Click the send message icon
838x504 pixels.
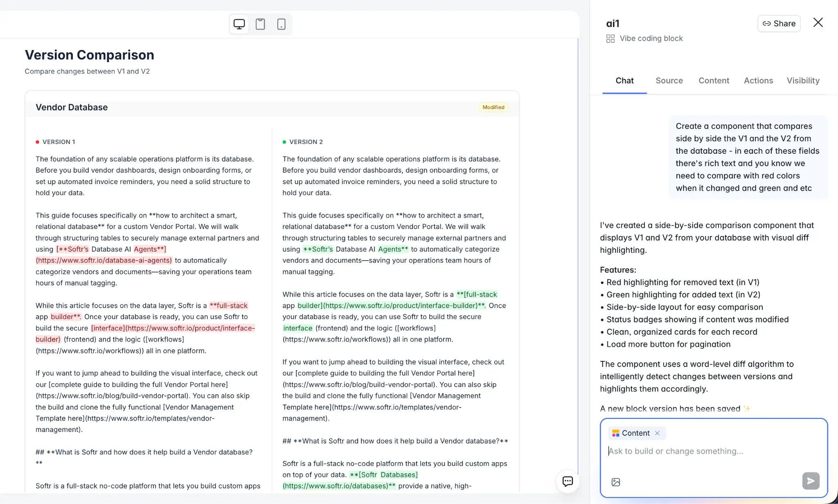811,481
